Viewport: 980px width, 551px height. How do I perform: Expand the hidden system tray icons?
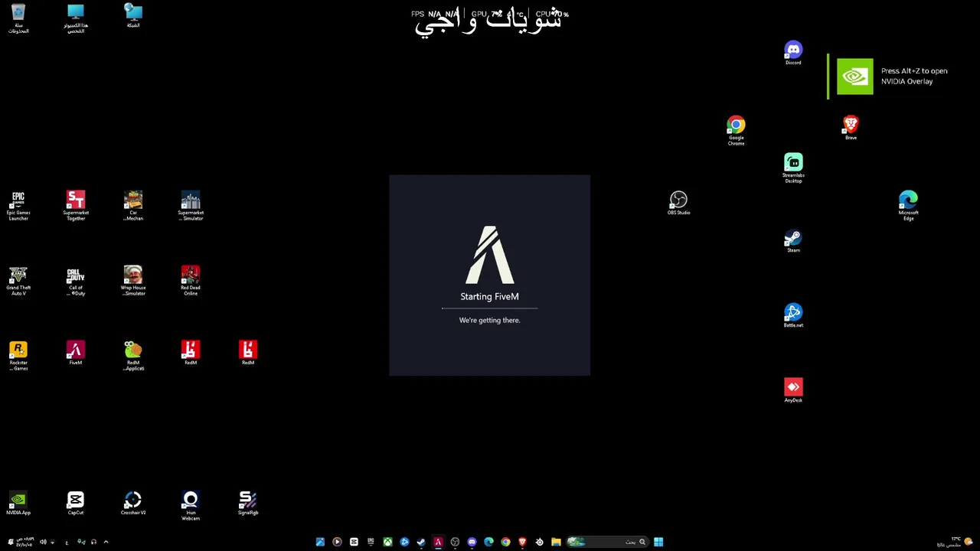pos(106,542)
